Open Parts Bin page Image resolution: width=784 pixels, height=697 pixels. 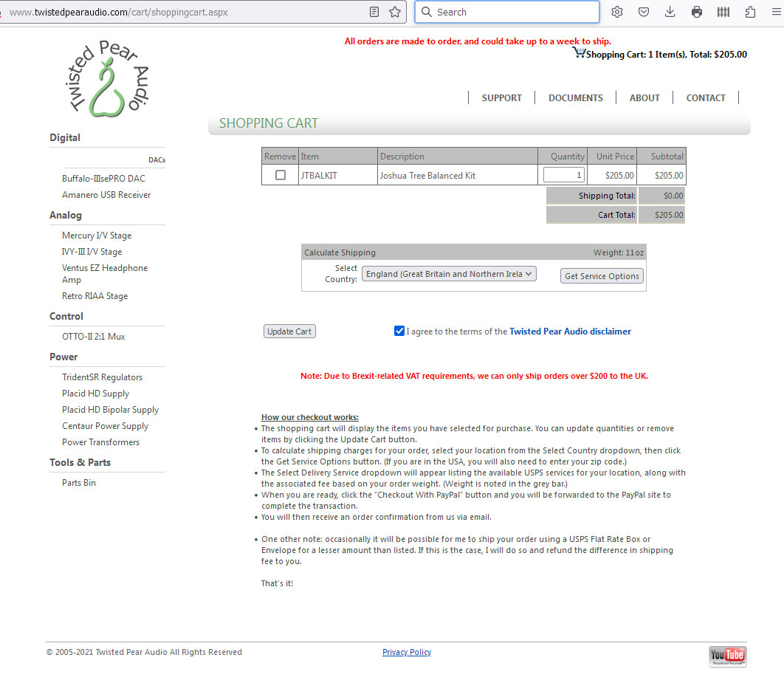(79, 483)
